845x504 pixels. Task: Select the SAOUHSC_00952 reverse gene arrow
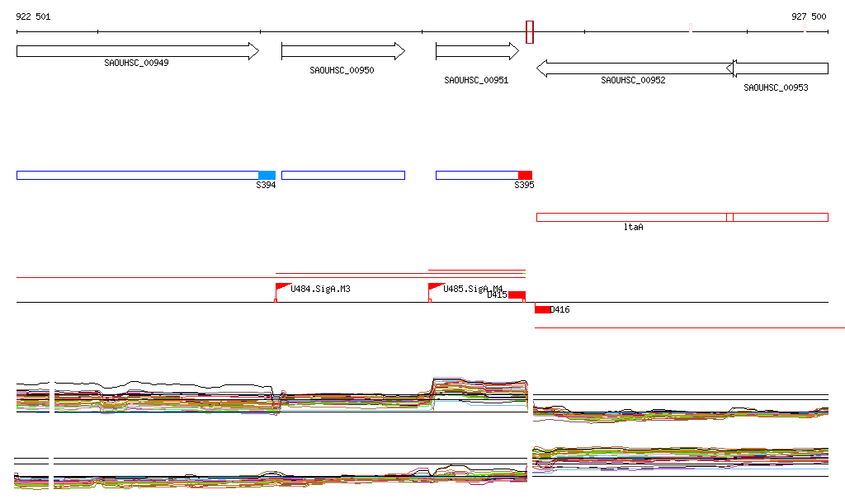point(635,68)
